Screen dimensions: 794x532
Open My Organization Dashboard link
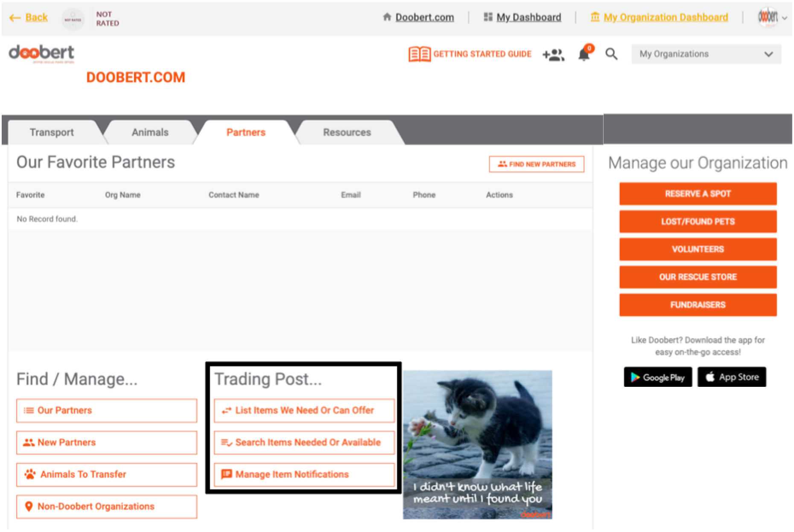(666, 18)
